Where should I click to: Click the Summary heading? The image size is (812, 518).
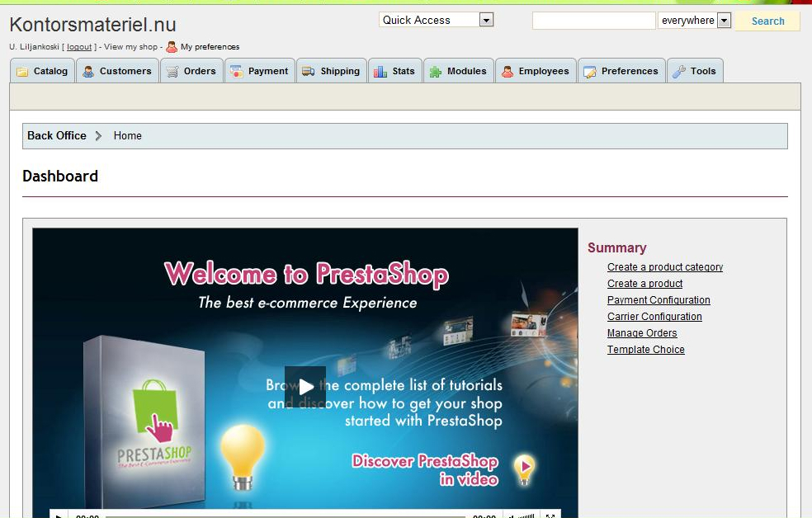pos(616,248)
